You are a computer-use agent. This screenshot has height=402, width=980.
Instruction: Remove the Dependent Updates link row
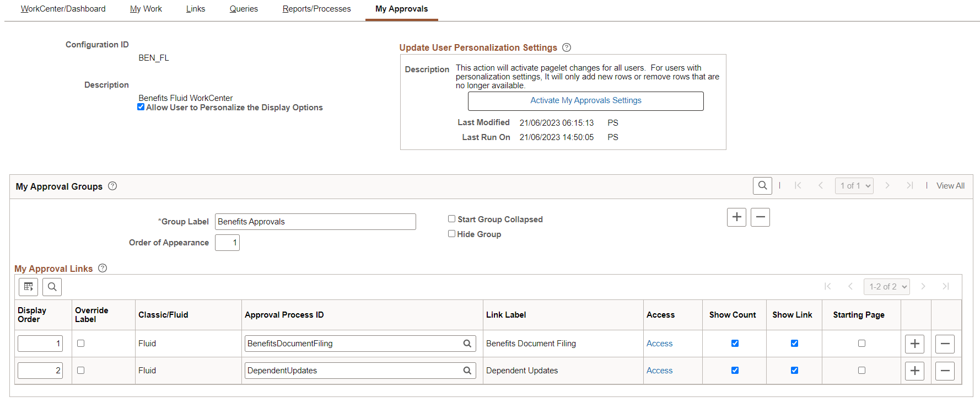pyautogui.click(x=945, y=371)
